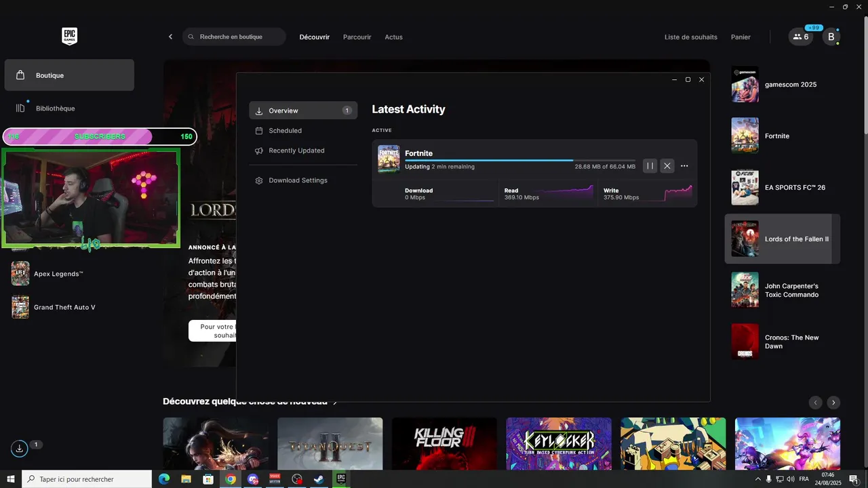This screenshot has height=488, width=868.
Task: Select Overview in downloads panel
Action: [x=303, y=110]
